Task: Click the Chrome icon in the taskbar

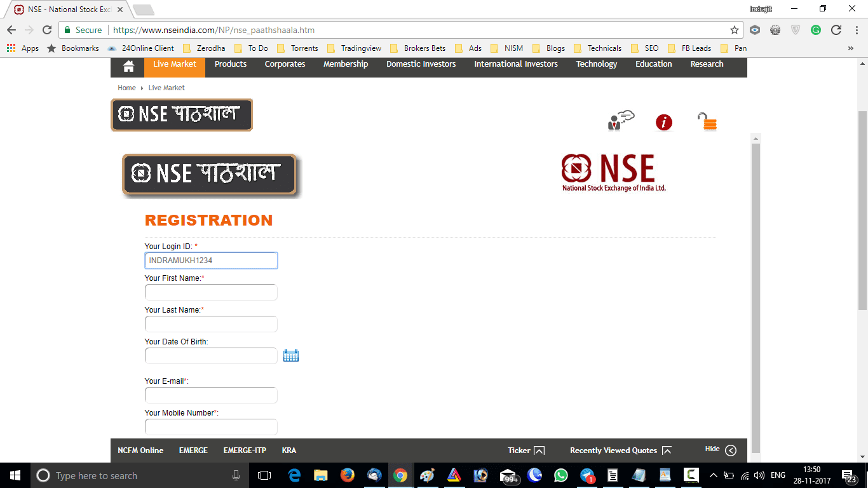Action: pos(400,475)
